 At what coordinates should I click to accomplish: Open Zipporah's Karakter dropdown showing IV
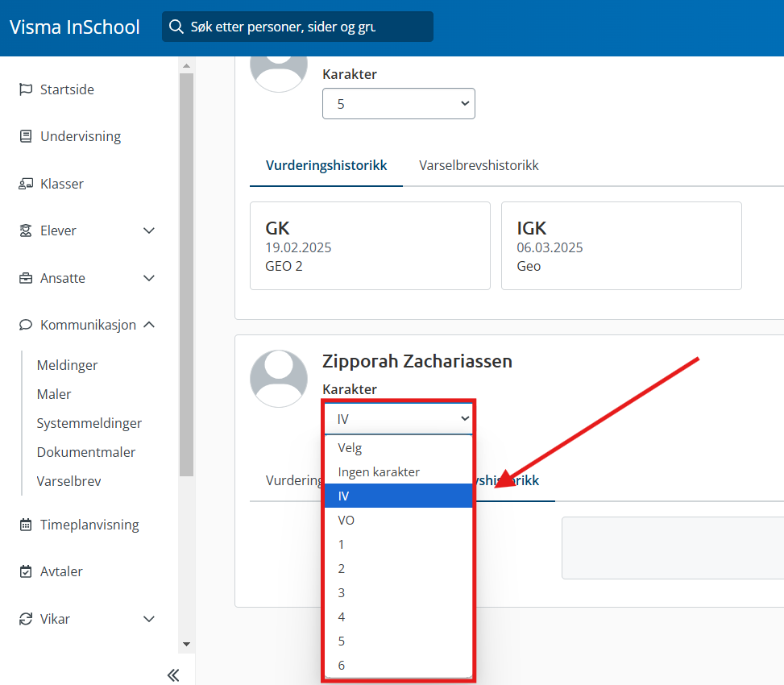[x=399, y=418]
